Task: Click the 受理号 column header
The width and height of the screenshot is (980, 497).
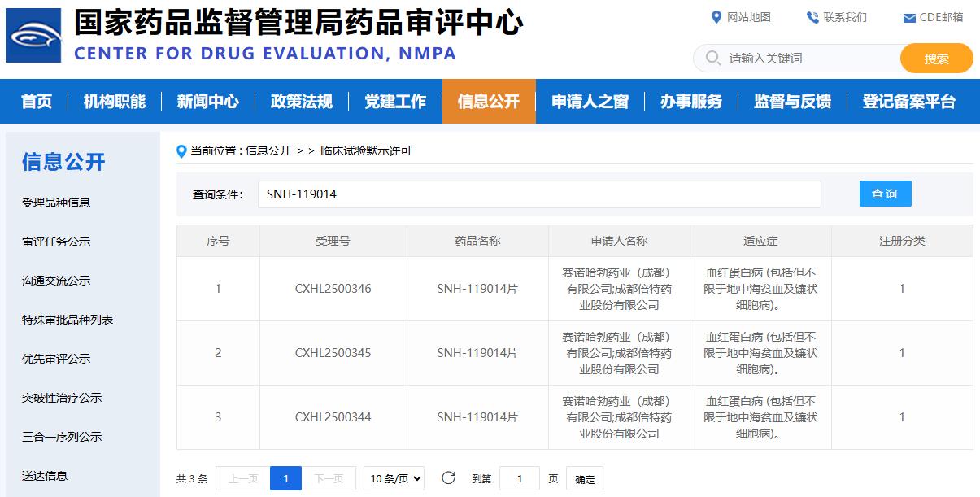Action: (x=333, y=241)
